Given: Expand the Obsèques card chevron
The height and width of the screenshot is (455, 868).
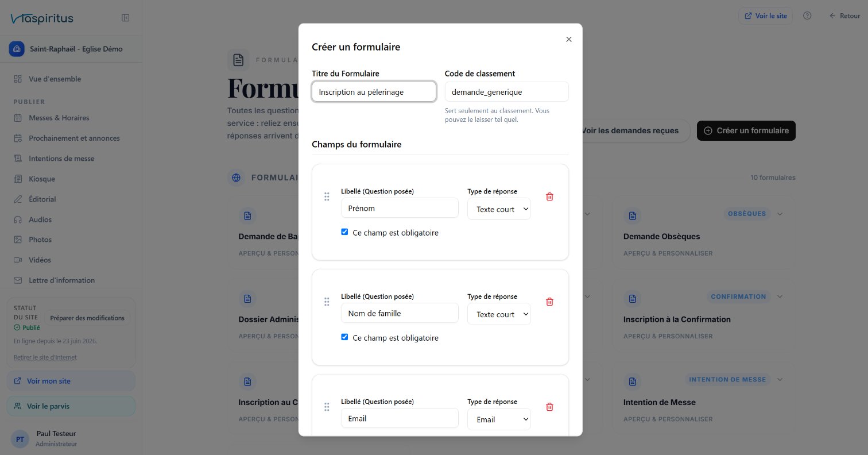Looking at the screenshot, I should 780,214.
